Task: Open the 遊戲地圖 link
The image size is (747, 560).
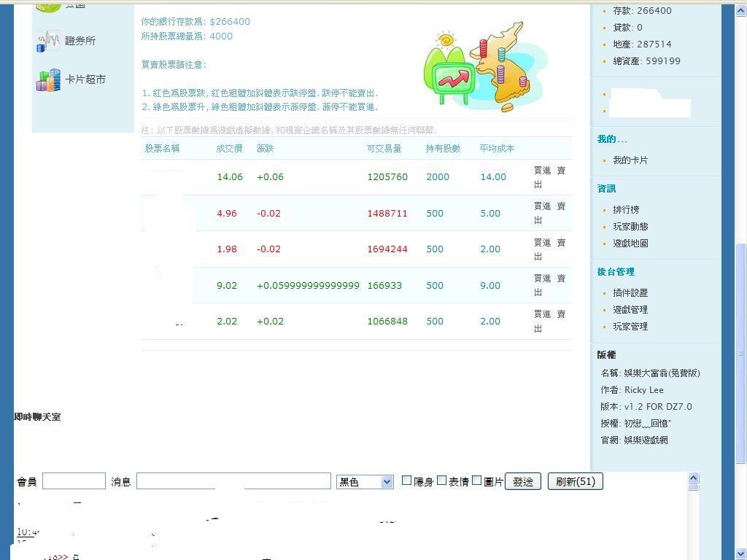Action: click(630, 244)
